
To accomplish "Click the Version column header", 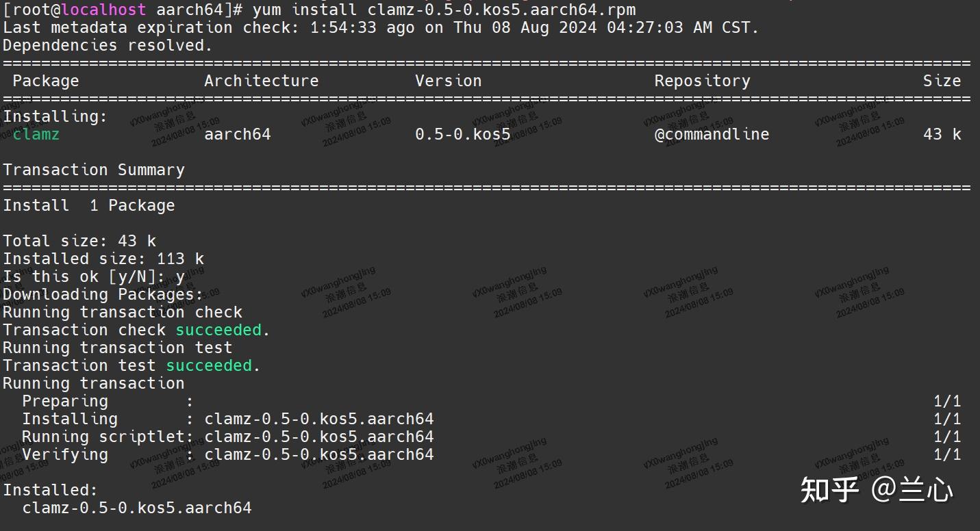I will (x=448, y=80).
